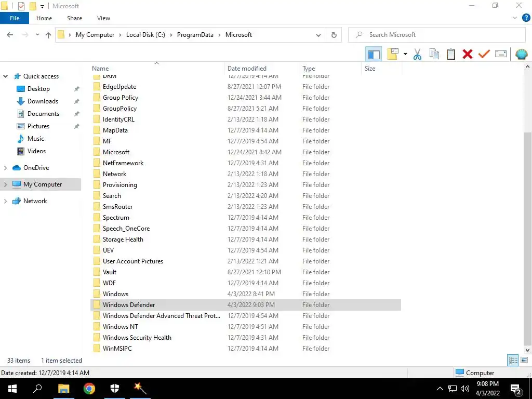Click the vertical scrollbar down arrow
532x399 pixels.
pos(527,350)
